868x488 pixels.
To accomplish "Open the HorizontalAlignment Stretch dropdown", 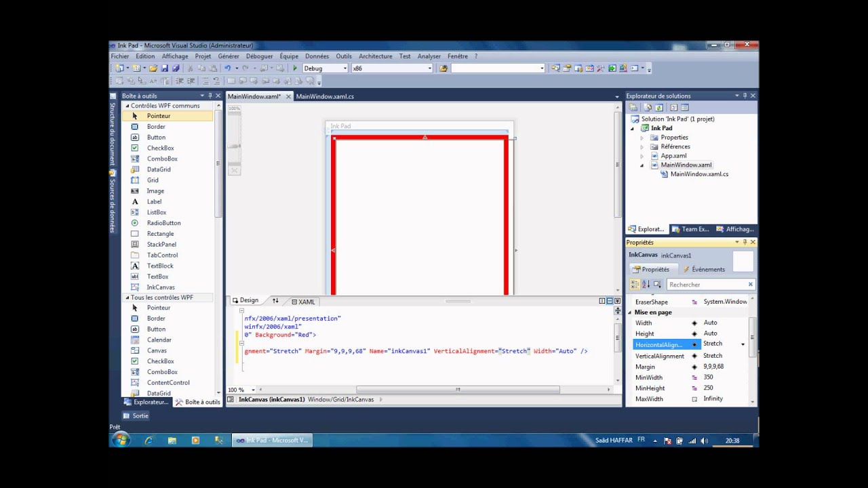I will tap(743, 345).
